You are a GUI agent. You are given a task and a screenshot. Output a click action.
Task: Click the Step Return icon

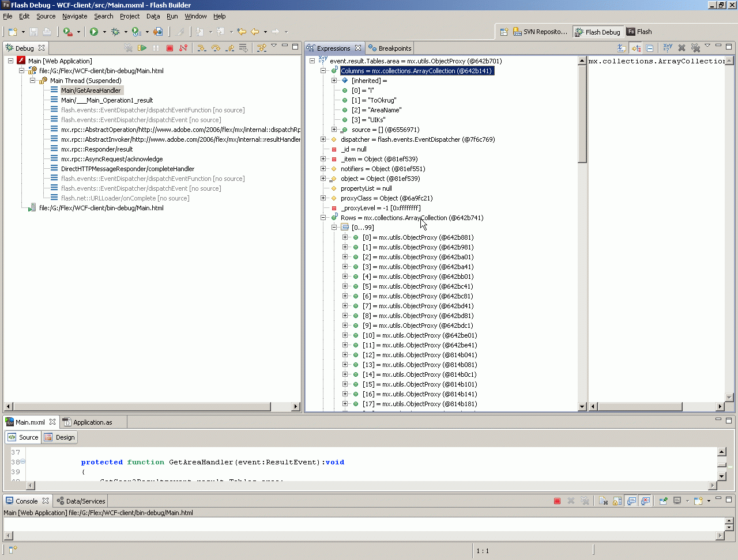tap(229, 48)
